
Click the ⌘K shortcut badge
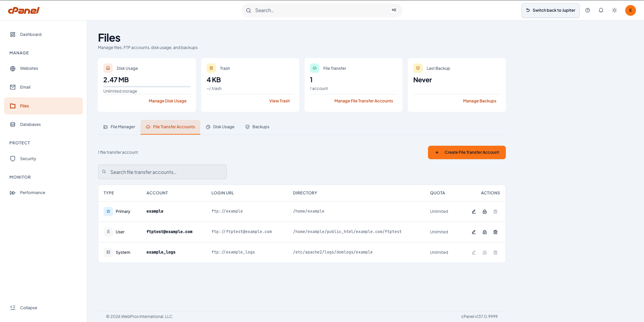394,10
